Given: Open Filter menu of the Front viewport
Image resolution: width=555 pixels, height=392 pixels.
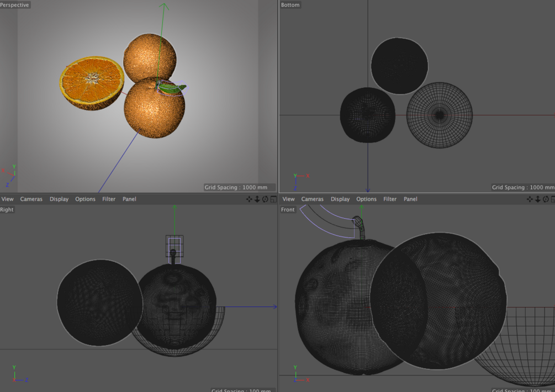Looking at the screenshot, I should click(390, 199).
